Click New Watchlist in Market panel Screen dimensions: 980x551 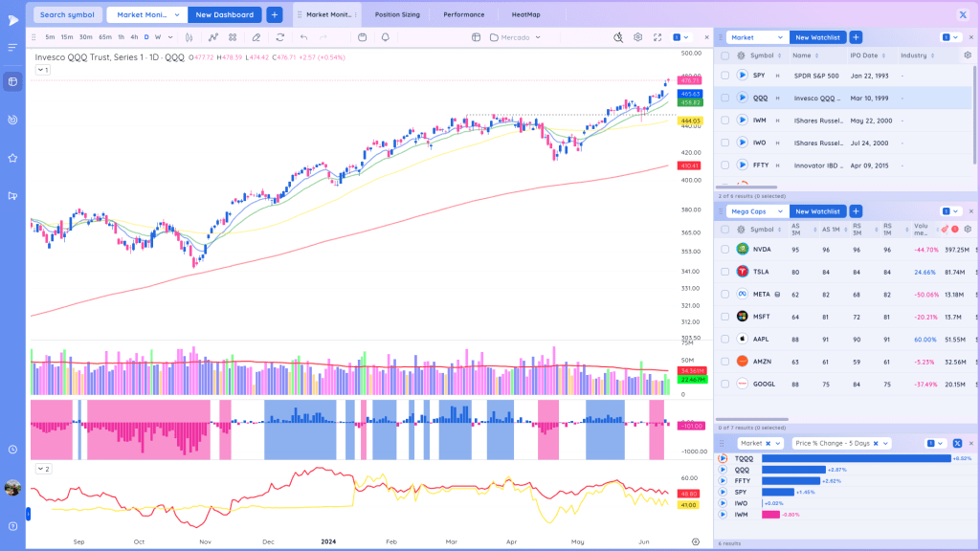point(817,37)
